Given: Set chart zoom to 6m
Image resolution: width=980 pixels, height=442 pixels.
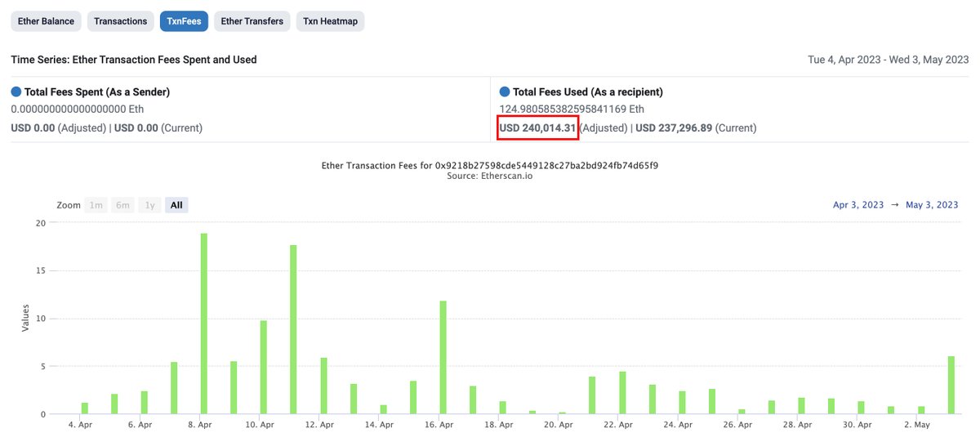Looking at the screenshot, I should pyautogui.click(x=122, y=205).
